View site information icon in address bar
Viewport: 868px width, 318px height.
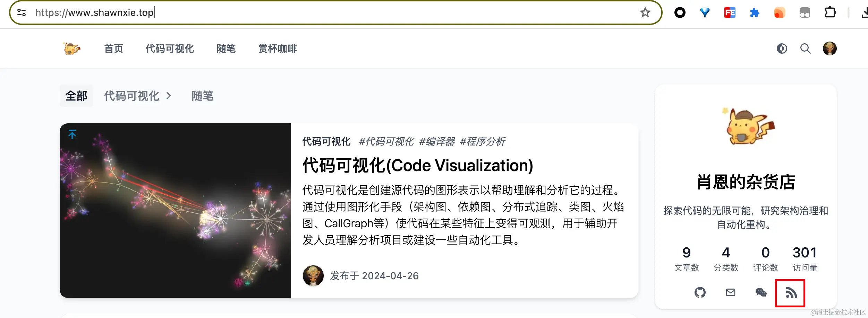pos(22,12)
